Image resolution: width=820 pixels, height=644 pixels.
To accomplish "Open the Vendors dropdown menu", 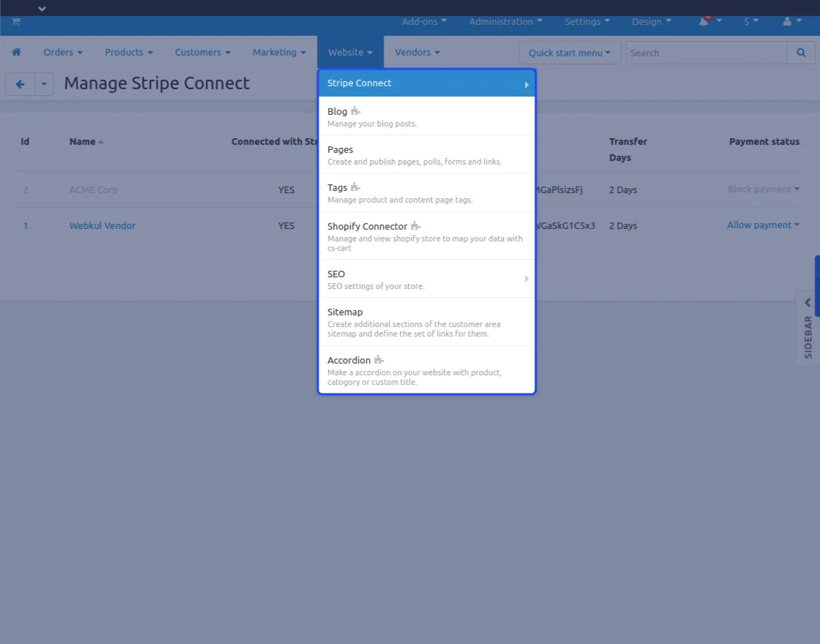I will [417, 52].
